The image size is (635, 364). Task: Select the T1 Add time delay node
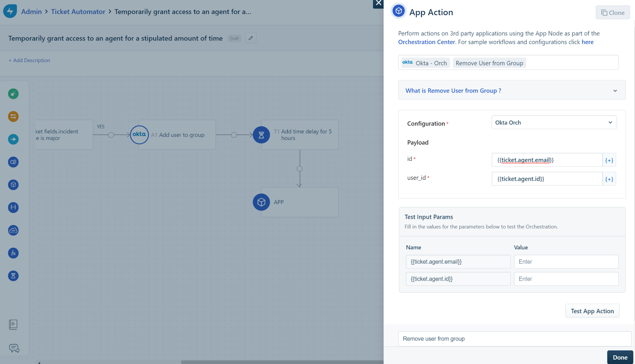point(300,135)
